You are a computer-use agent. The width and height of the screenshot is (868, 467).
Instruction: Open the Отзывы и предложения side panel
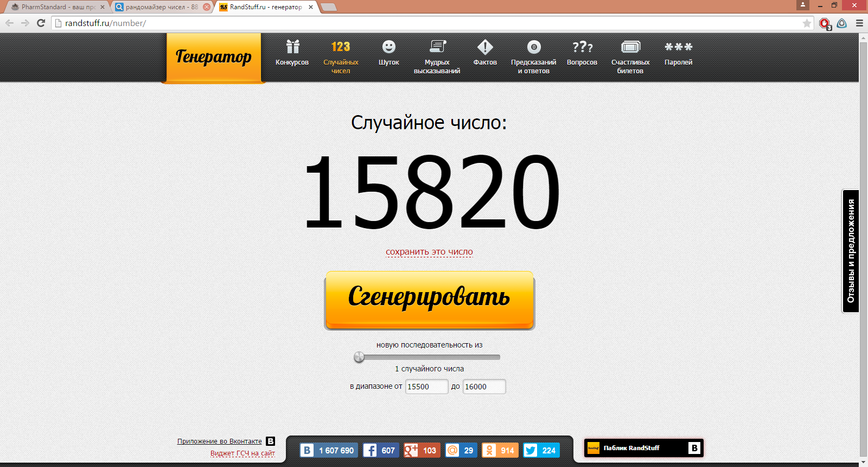(x=850, y=251)
